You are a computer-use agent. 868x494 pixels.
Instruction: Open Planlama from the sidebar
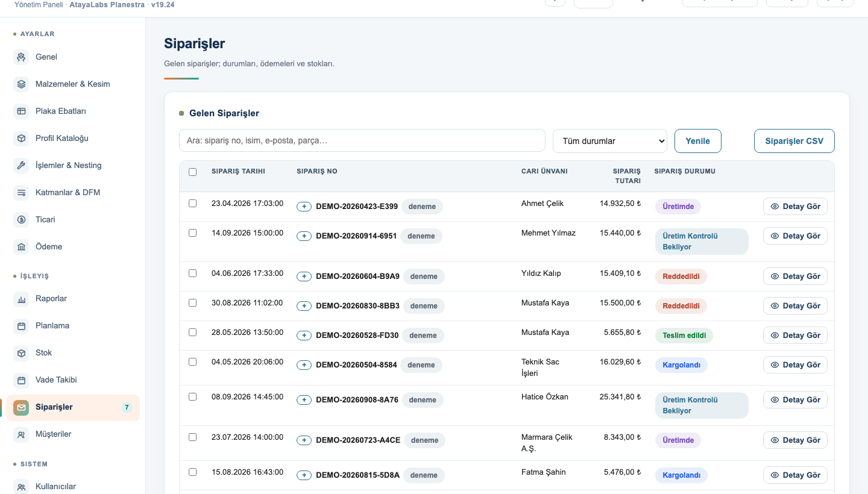[x=73, y=326]
